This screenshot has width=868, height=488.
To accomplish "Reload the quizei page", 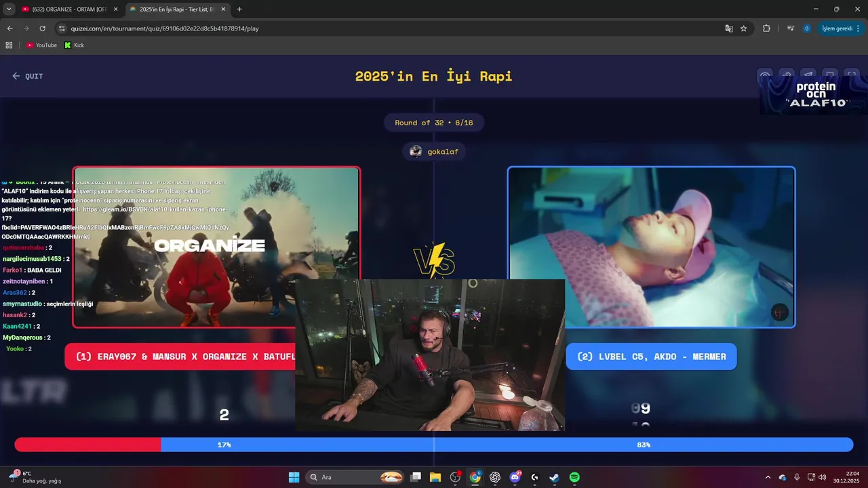I will click(42, 28).
